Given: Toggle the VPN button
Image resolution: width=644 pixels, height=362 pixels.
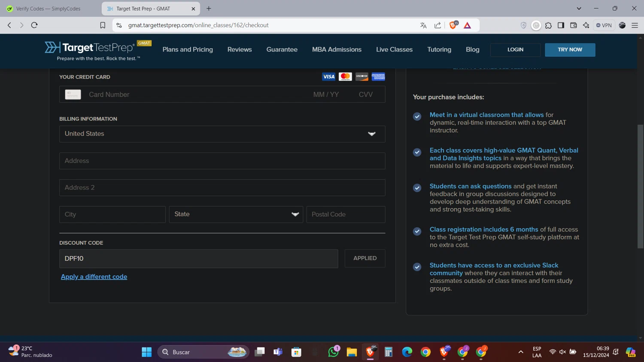Looking at the screenshot, I should tap(604, 25).
